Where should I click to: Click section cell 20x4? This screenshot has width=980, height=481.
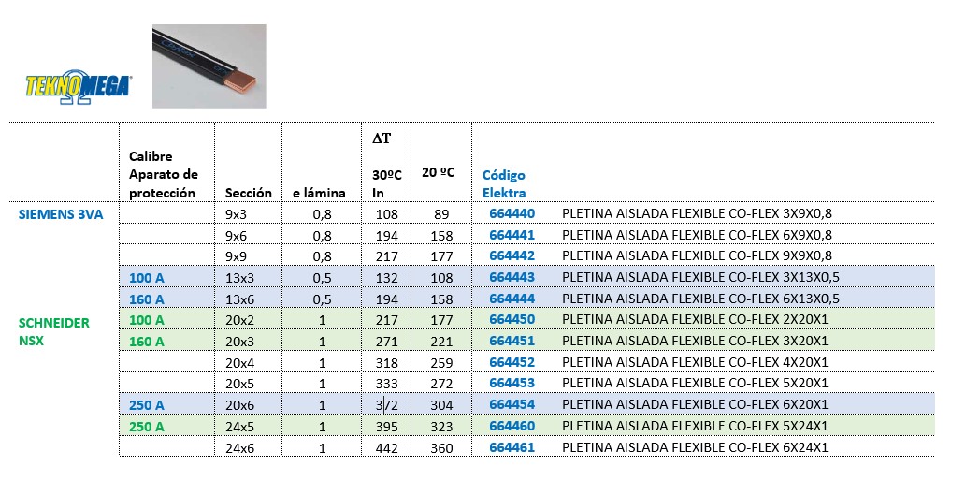coord(239,363)
